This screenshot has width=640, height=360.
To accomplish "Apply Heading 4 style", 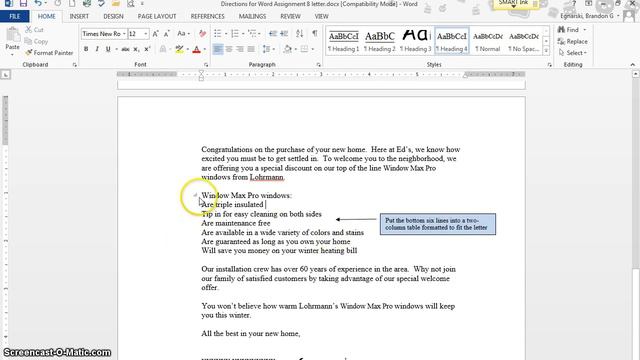I will [x=452, y=41].
